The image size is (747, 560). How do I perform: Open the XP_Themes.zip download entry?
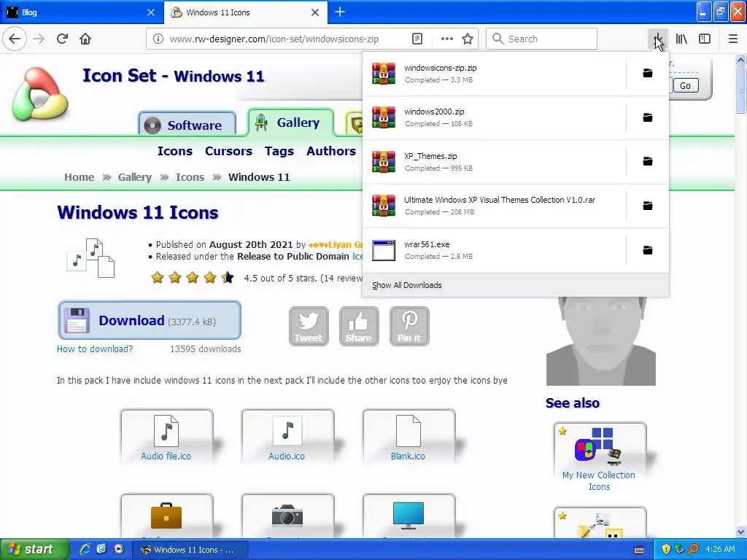[494, 162]
